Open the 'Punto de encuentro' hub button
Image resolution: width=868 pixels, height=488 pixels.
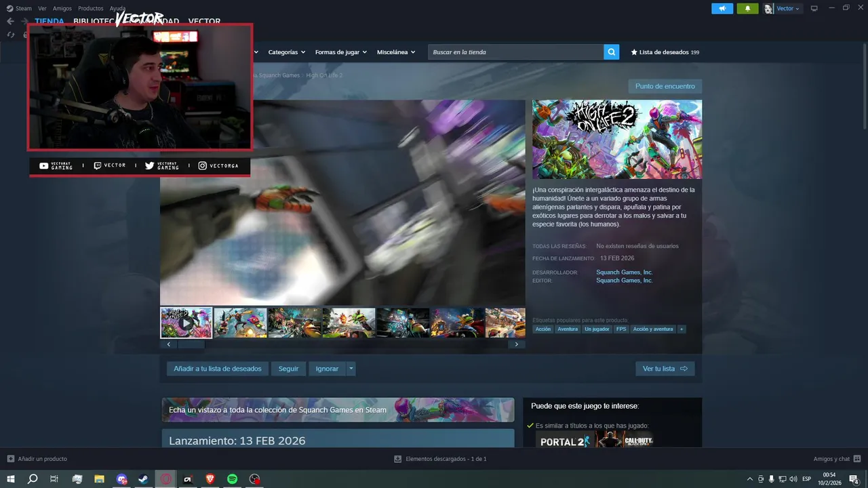point(665,86)
